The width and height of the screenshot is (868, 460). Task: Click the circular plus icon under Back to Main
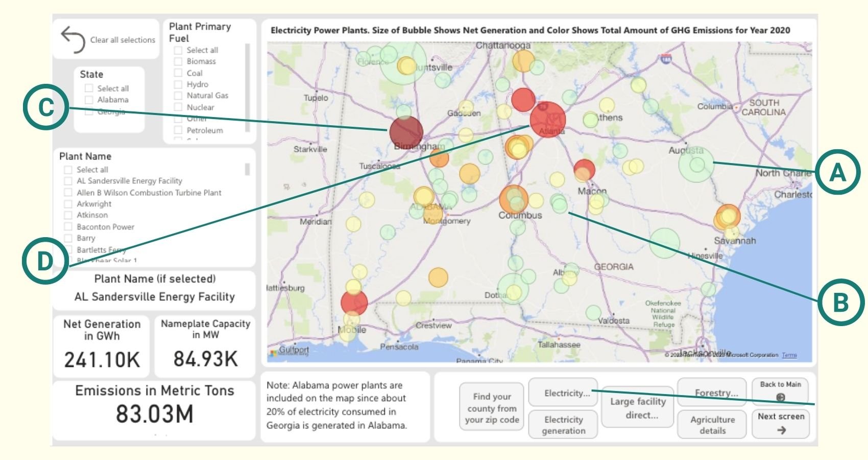[x=781, y=396]
